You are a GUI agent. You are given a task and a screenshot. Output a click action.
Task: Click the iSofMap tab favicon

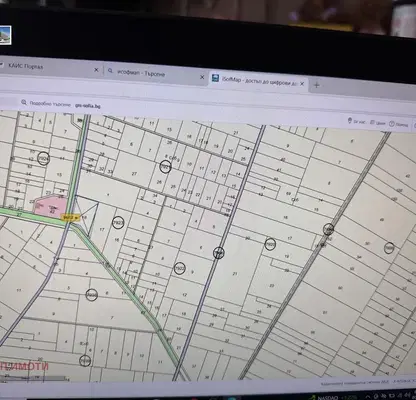216,78
